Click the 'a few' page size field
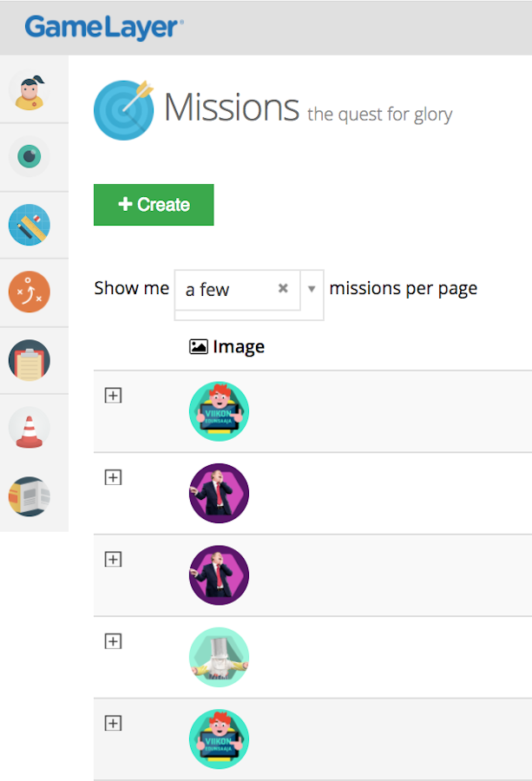The width and height of the screenshot is (532, 781). click(x=226, y=290)
